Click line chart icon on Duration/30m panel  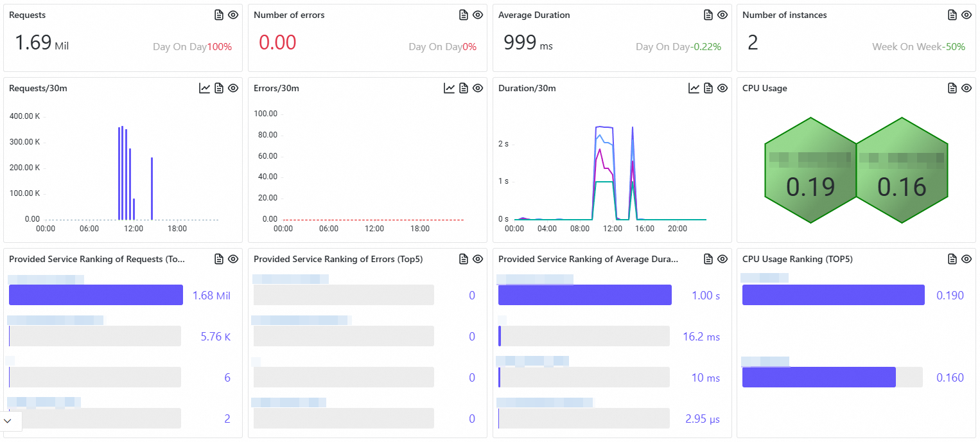click(694, 88)
